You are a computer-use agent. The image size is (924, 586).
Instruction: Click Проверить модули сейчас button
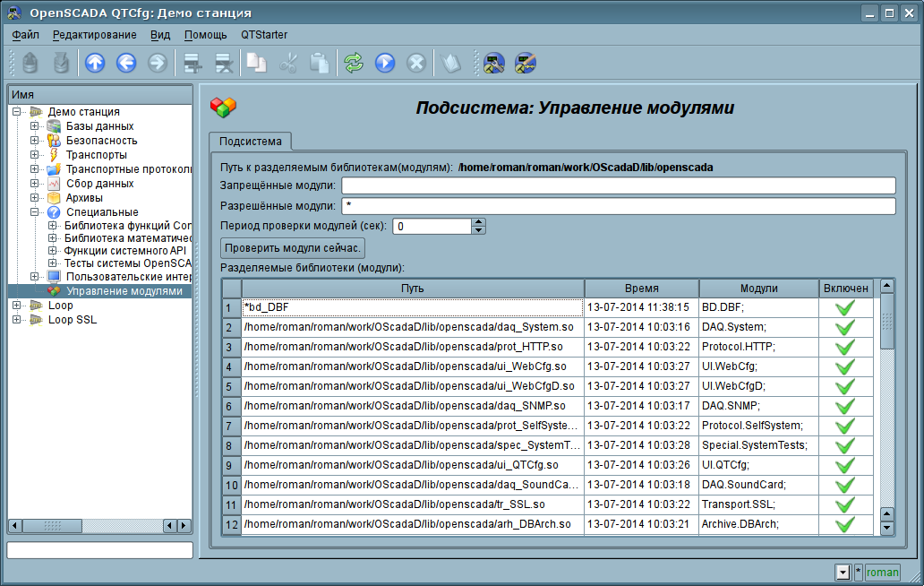[293, 248]
